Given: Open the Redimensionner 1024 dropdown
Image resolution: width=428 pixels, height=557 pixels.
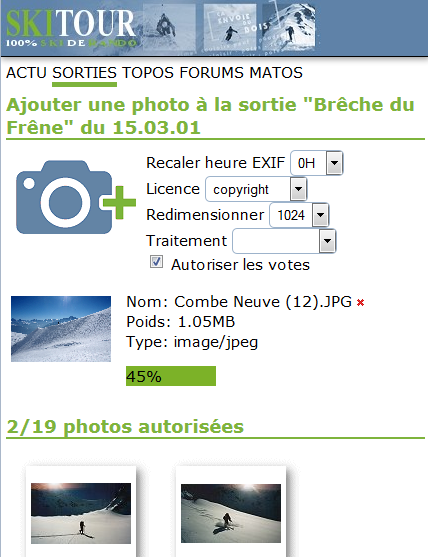Looking at the screenshot, I should [299, 215].
